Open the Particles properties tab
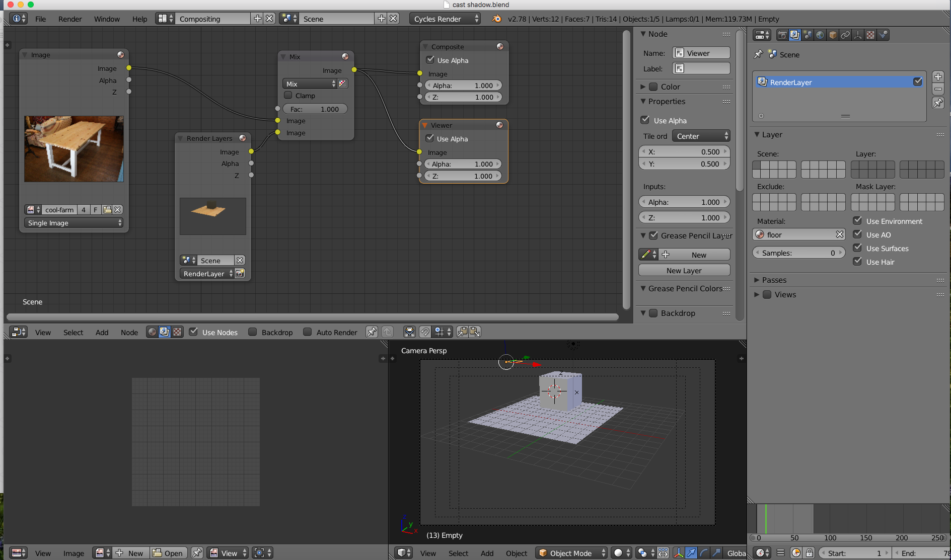951x560 pixels. coord(883,35)
